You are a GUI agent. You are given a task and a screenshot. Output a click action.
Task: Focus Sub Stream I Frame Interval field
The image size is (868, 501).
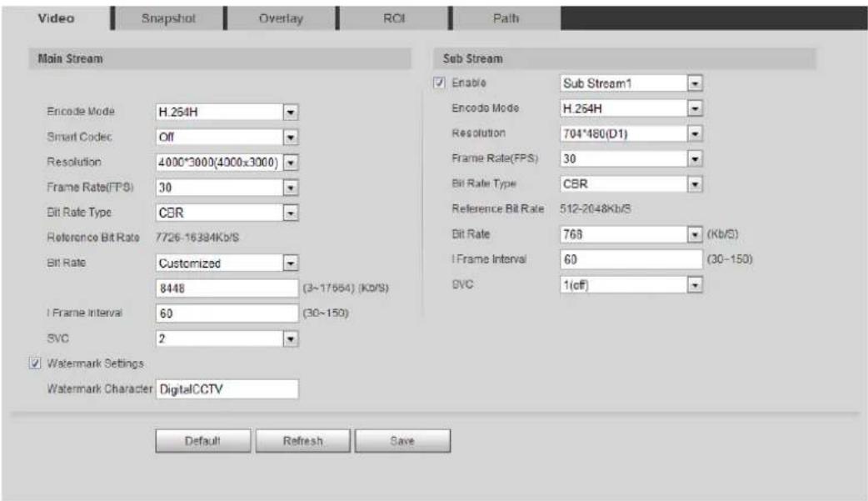(631, 259)
